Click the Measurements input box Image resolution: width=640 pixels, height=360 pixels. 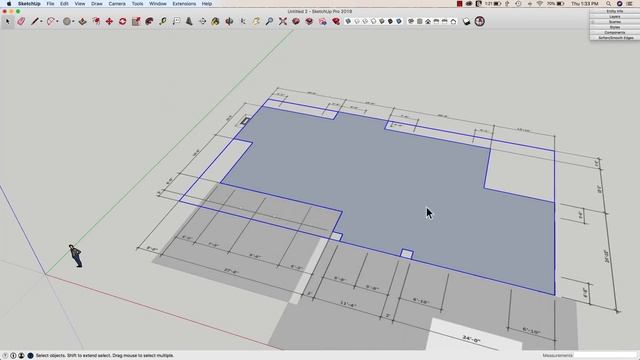click(x=604, y=356)
